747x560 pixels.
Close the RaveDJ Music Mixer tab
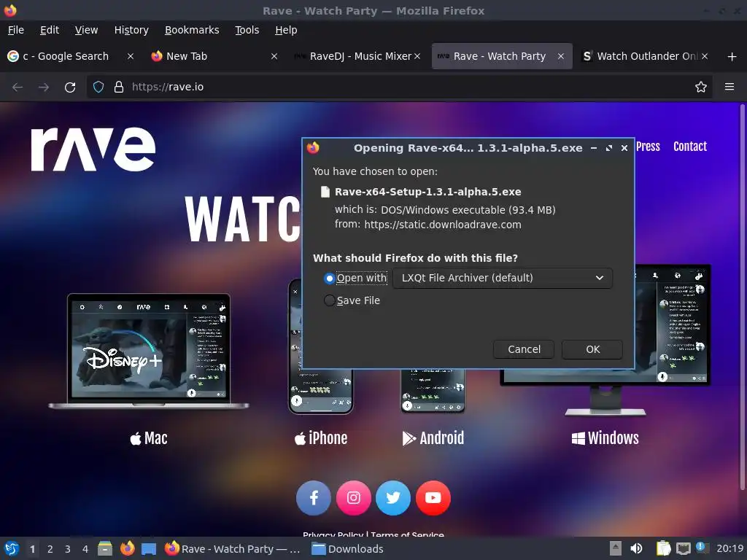pos(417,56)
